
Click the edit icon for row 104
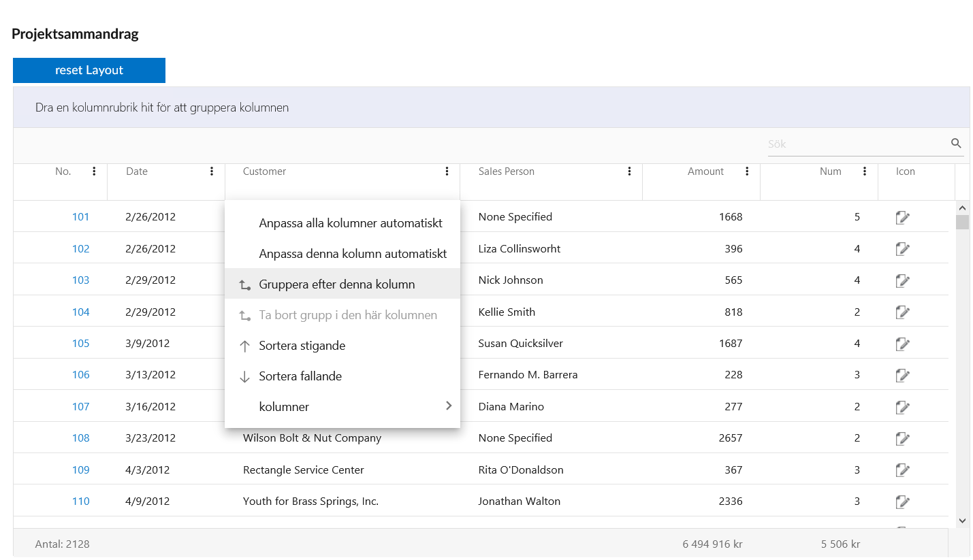902,312
